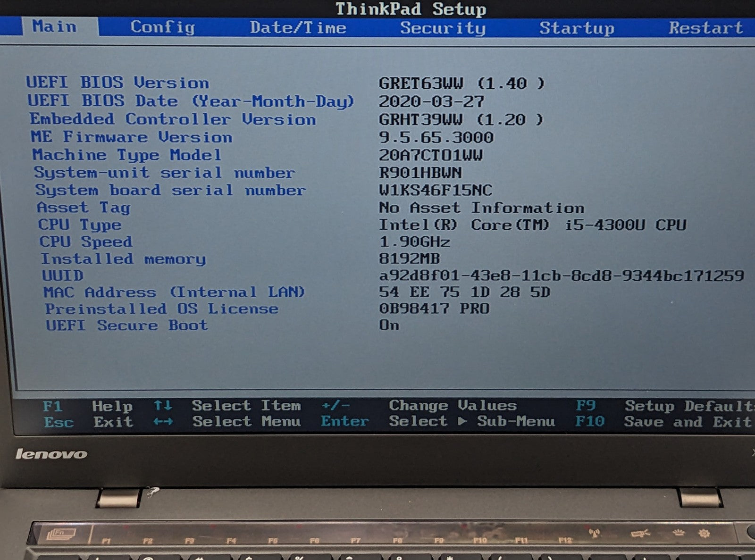
Task: Select the 1.90GHz speed value
Action: pyautogui.click(x=414, y=242)
